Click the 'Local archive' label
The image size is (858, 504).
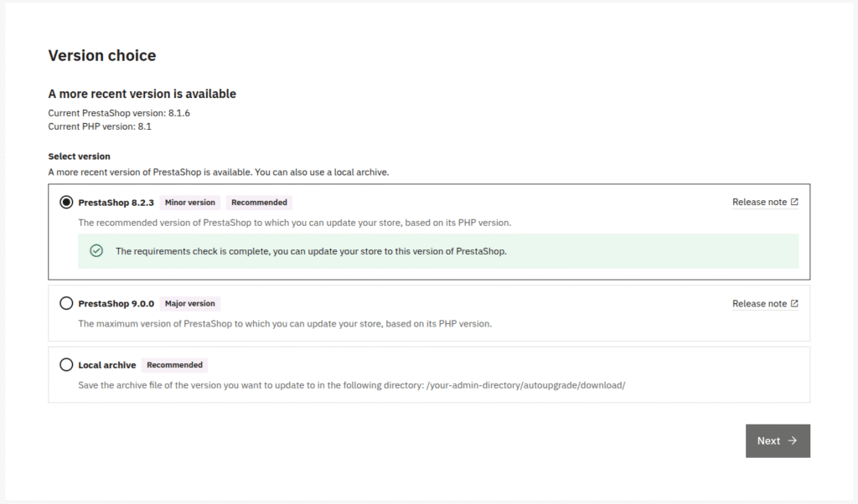pos(106,365)
